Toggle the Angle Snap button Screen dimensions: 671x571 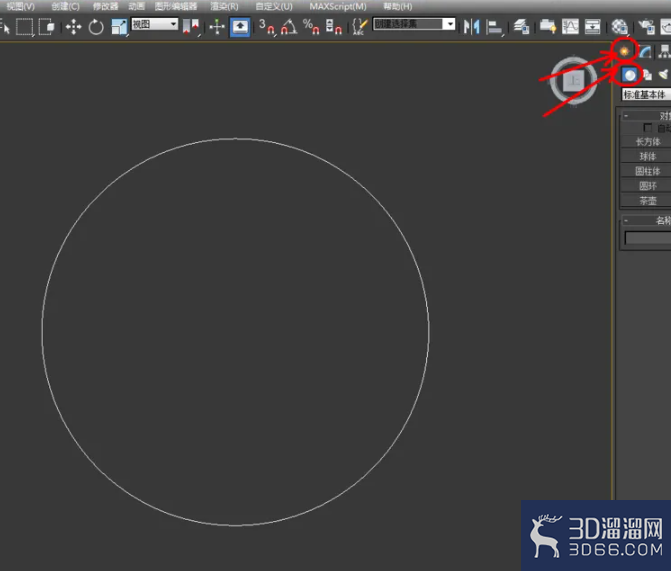coord(289,27)
